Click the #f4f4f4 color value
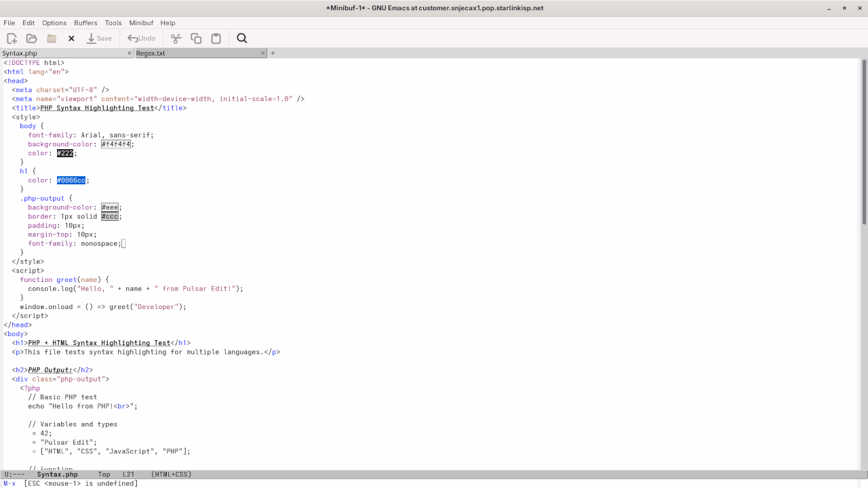The width and height of the screenshot is (868, 488). click(x=116, y=144)
